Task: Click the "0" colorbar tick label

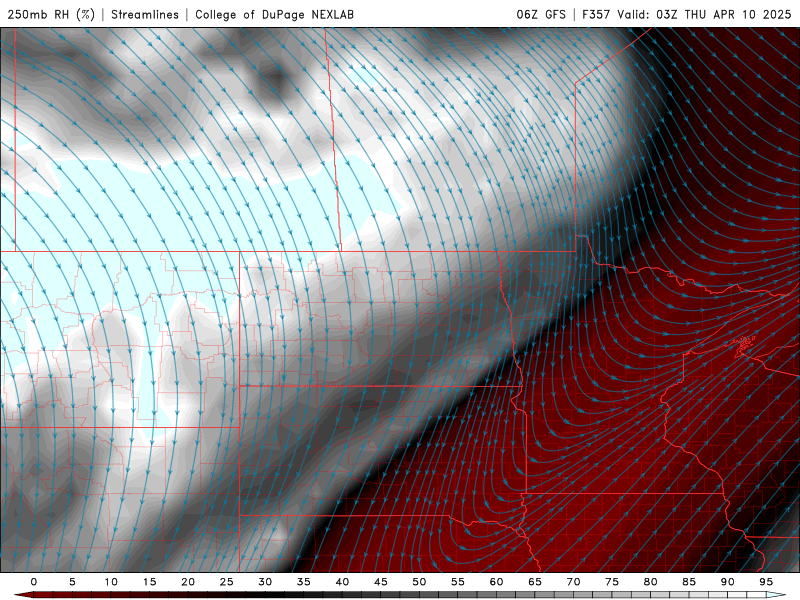Action: point(34,582)
